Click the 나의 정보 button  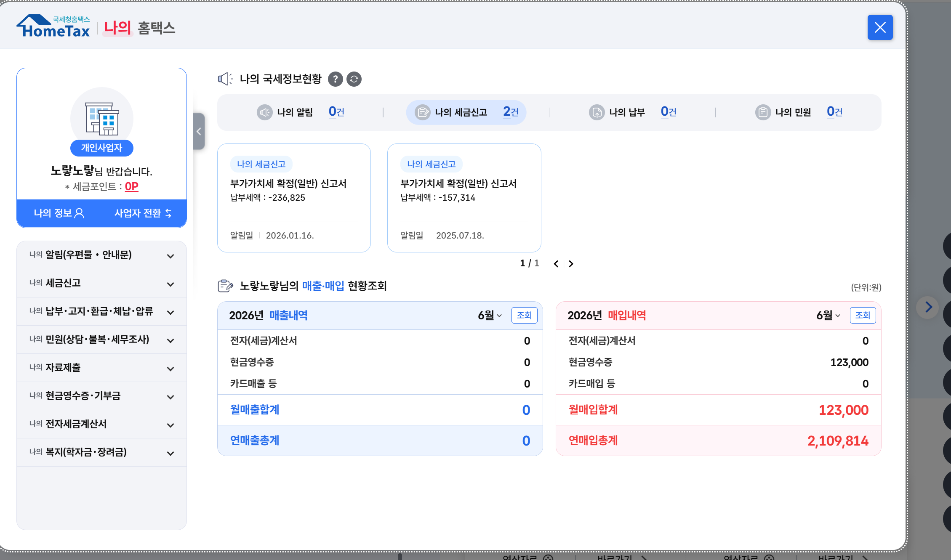coord(59,213)
